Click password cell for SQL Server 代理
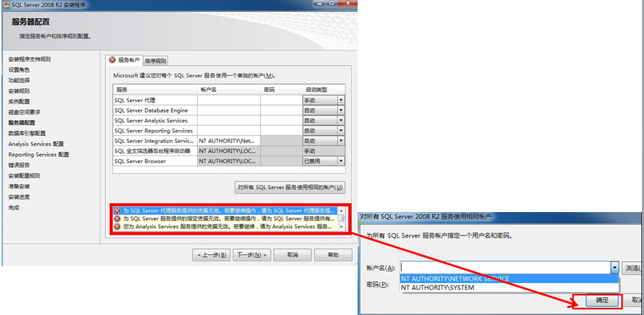 (282, 100)
